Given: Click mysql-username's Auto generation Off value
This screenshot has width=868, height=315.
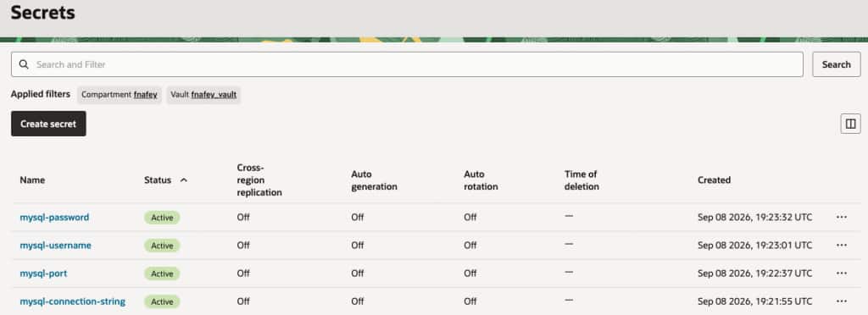Looking at the screenshot, I should (357, 246).
